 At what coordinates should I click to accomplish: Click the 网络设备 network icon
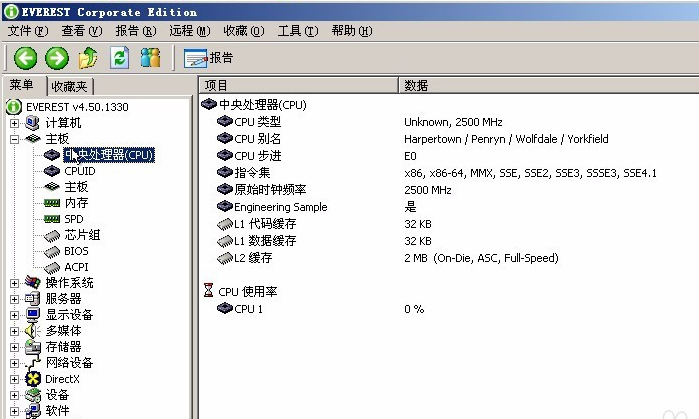(x=33, y=363)
